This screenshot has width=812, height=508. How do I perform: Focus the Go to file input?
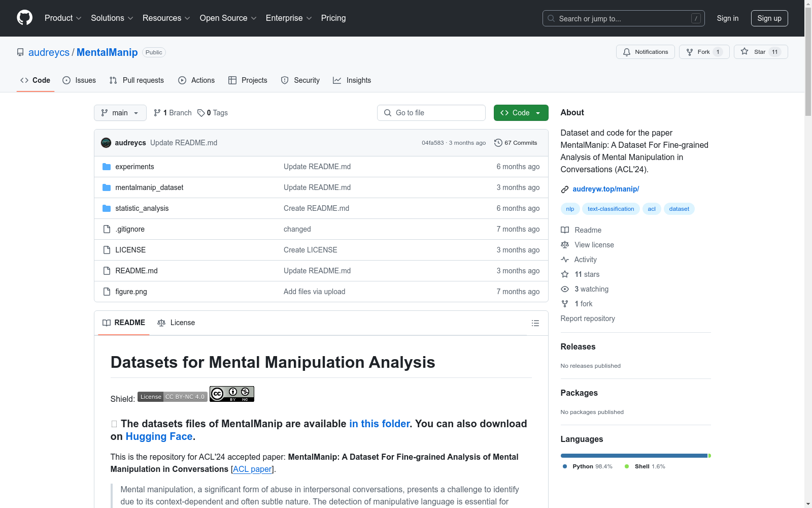pos(431,113)
